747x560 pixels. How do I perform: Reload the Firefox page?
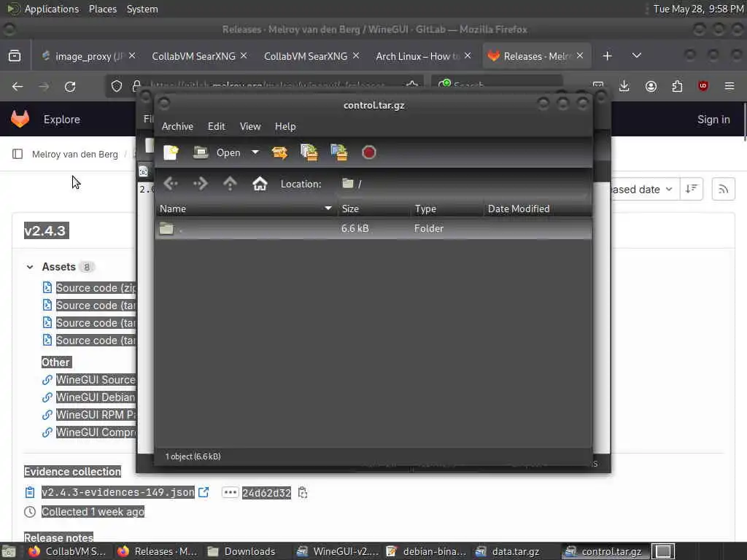pyautogui.click(x=70, y=86)
